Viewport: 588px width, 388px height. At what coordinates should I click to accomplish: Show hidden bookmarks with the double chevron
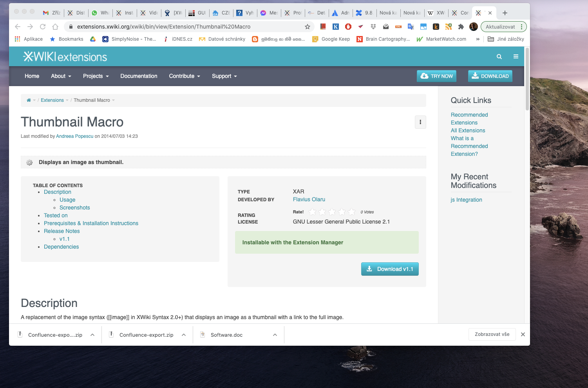[478, 39]
